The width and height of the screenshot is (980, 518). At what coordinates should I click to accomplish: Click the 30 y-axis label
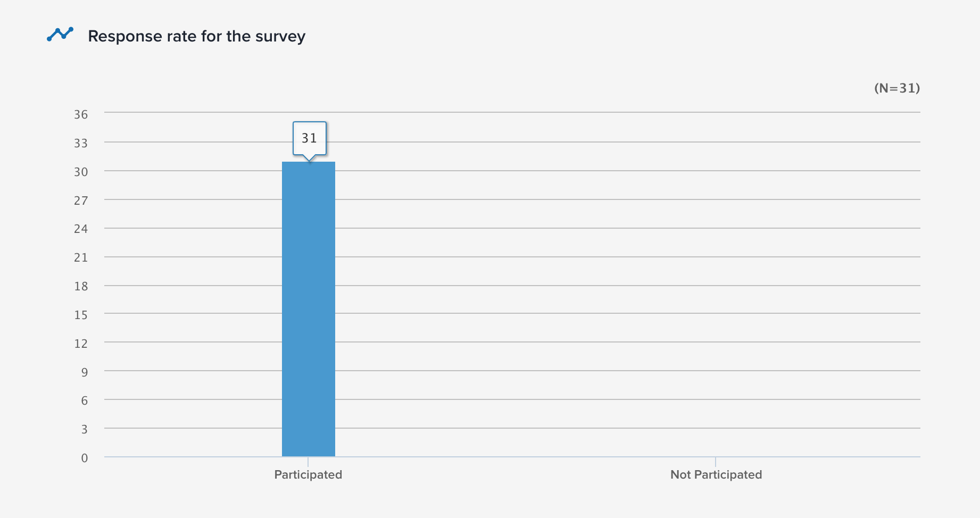point(81,172)
